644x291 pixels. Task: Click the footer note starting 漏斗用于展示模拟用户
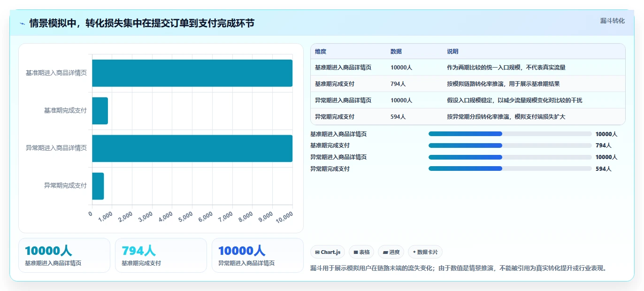460,268
